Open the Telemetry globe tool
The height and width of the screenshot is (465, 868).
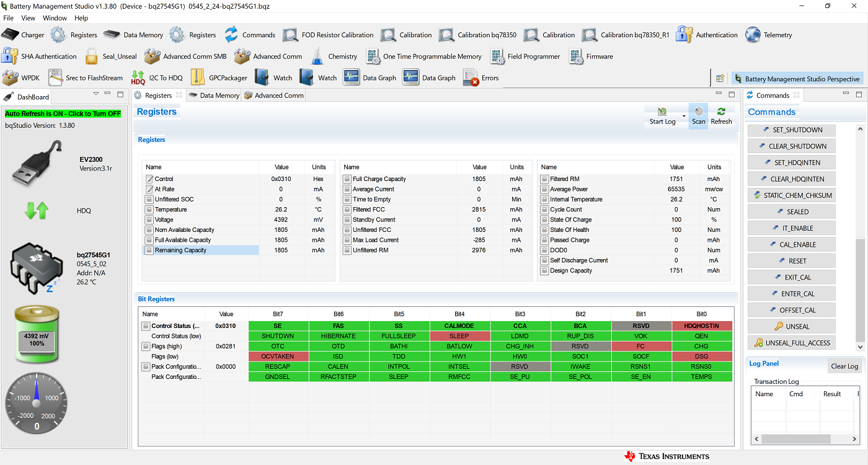click(769, 35)
